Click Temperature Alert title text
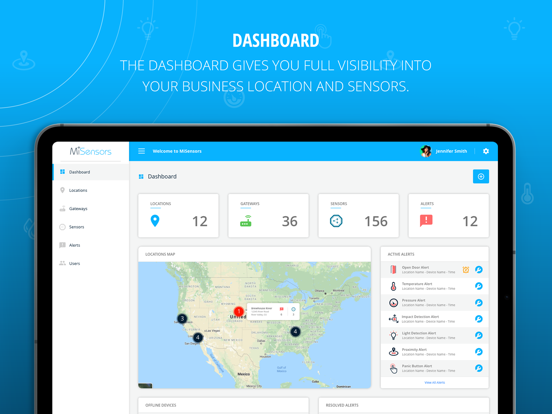The image size is (552, 414). (417, 284)
